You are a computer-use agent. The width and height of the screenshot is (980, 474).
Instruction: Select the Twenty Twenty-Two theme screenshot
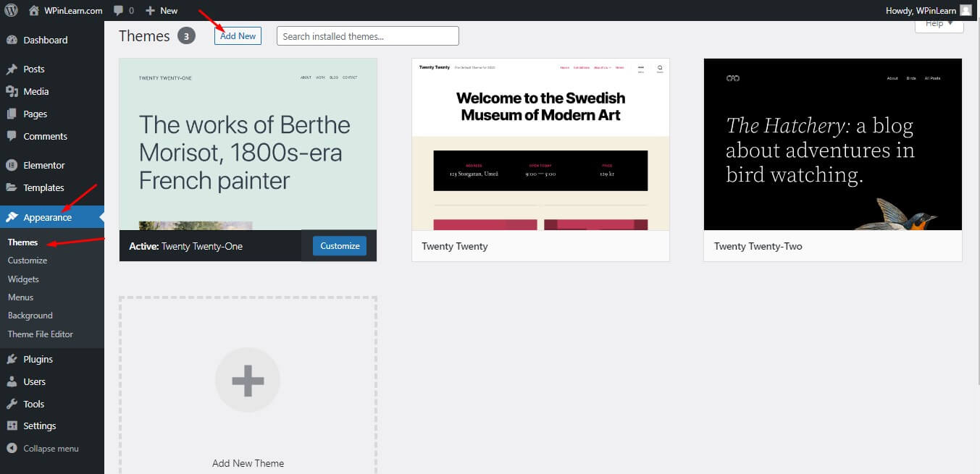(x=833, y=145)
